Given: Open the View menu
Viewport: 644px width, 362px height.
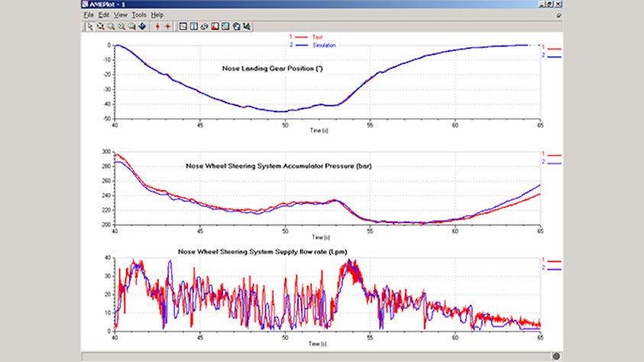Looking at the screenshot, I should [121, 15].
